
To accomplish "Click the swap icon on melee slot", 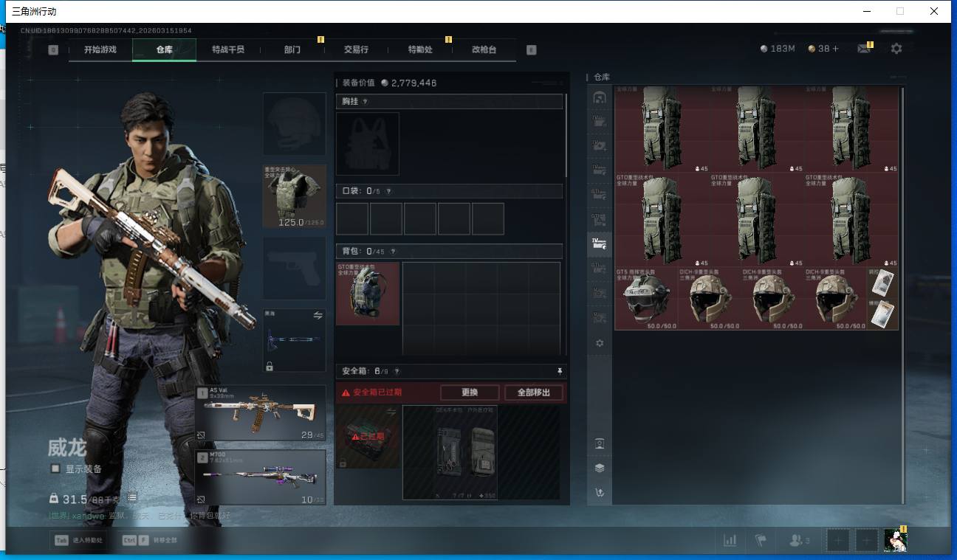I will [x=318, y=315].
